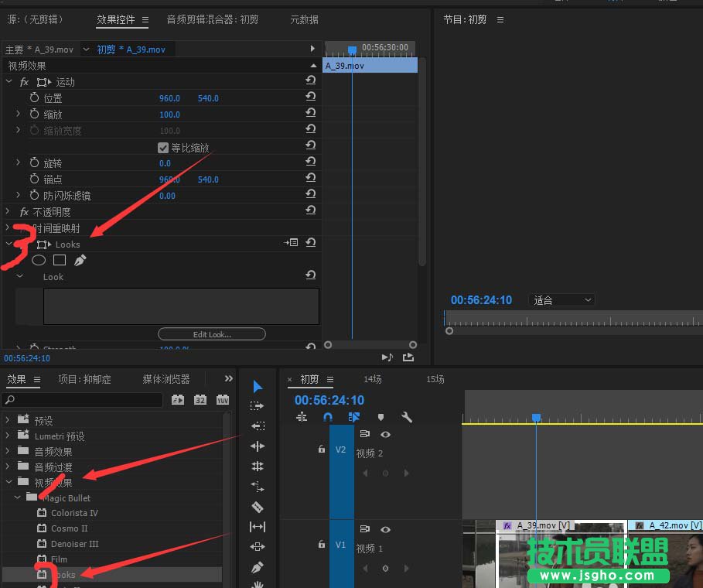Toggle lock on track V1
Image resolution: width=703 pixels, height=588 pixels.
point(321,544)
